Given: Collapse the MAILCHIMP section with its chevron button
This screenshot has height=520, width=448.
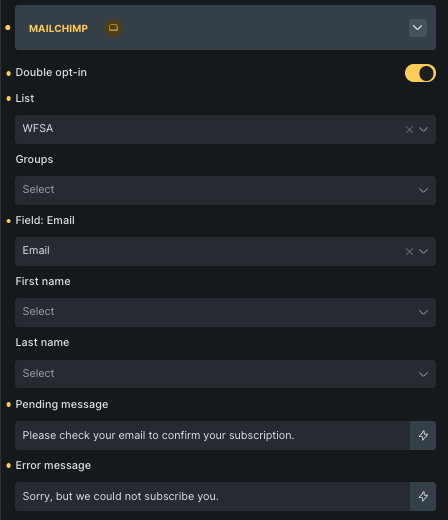Looking at the screenshot, I should (418, 28).
